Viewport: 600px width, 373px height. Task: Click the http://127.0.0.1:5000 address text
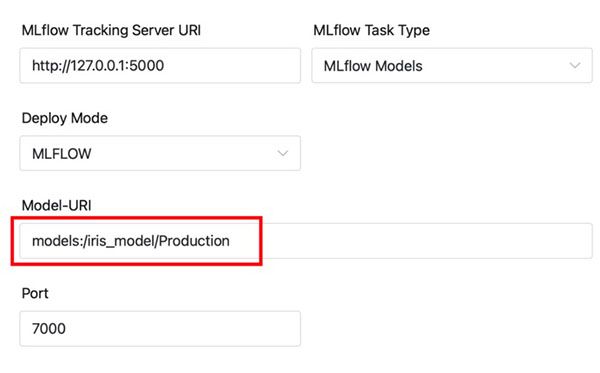click(98, 66)
